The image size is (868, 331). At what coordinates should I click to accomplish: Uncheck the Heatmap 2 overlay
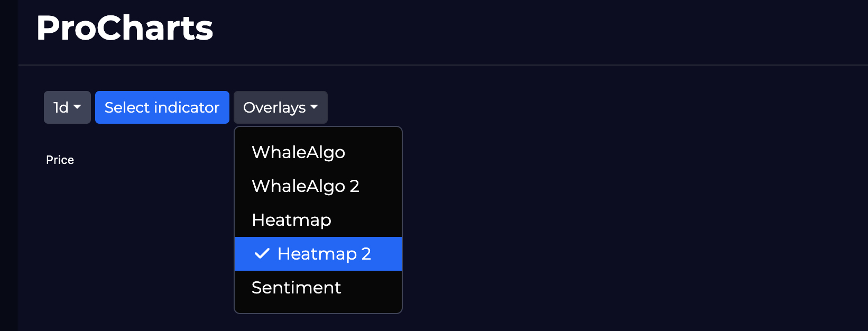[318, 254]
